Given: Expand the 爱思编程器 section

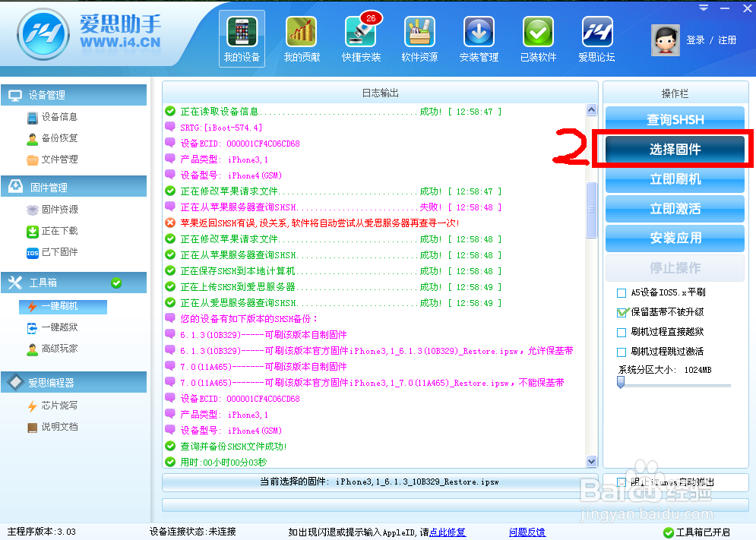Looking at the screenshot, I should point(74,383).
